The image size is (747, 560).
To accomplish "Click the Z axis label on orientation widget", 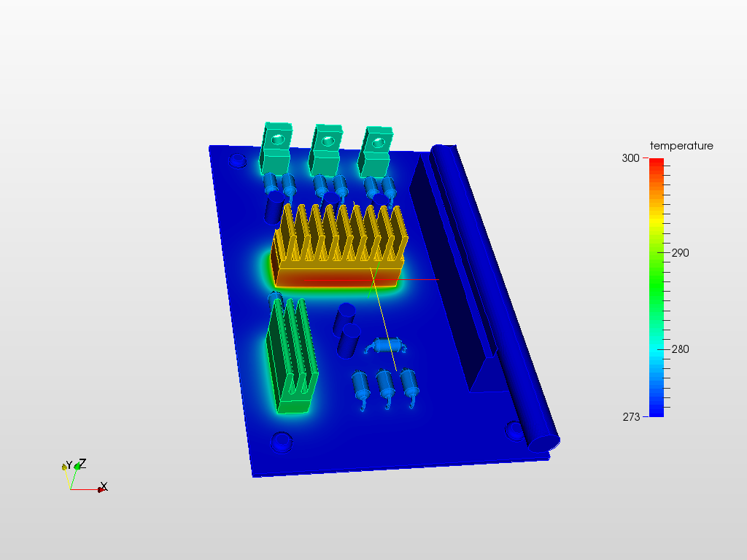I will coord(82,463).
